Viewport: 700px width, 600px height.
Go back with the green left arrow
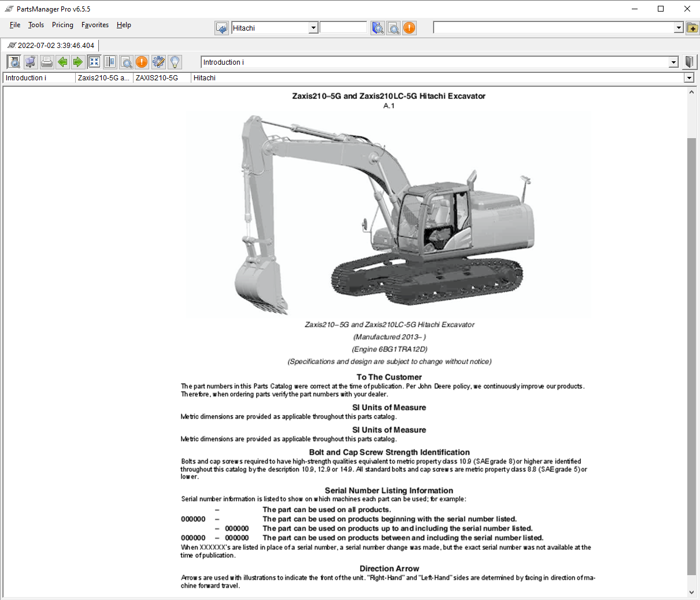click(x=62, y=62)
